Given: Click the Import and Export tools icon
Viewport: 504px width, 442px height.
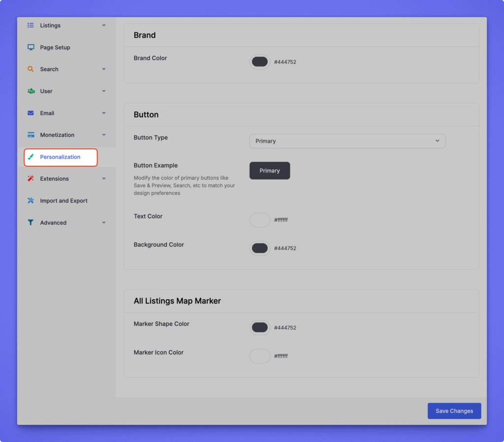Looking at the screenshot, I should (31, 201).
